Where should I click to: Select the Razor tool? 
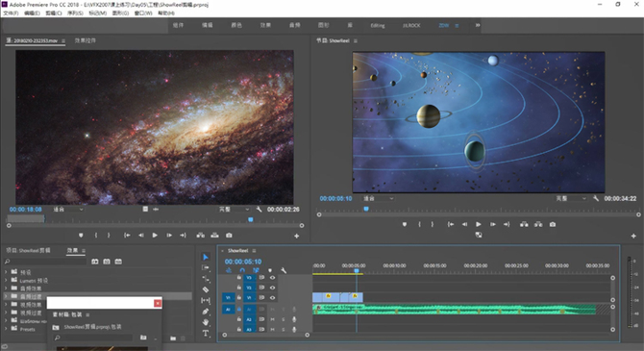206,289
